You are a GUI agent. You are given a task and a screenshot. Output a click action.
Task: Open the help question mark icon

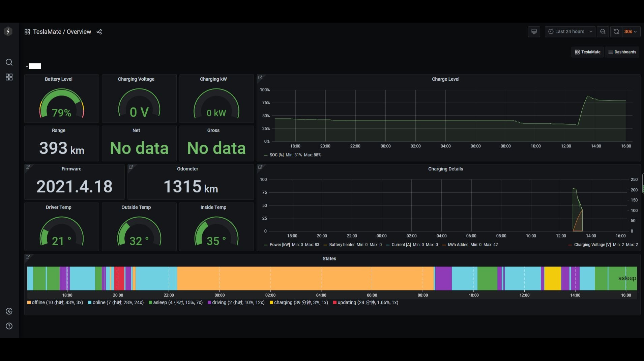coord(9,326)
